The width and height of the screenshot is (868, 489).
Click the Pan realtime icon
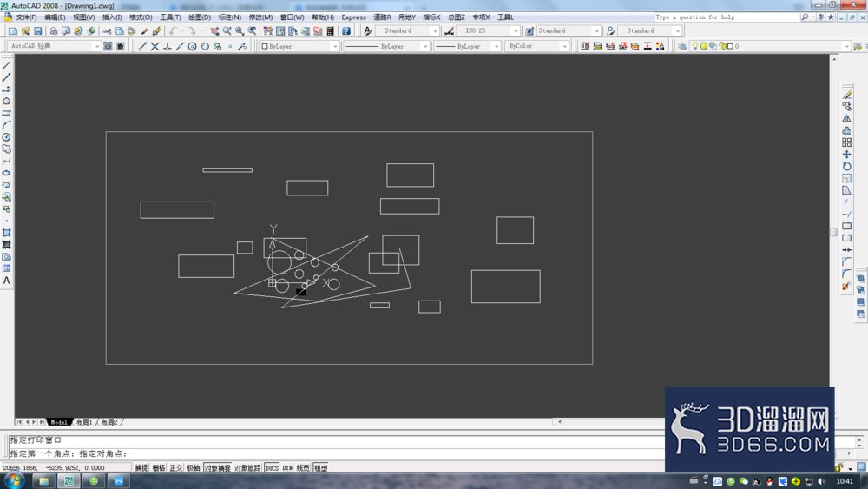tap(214, 31)
